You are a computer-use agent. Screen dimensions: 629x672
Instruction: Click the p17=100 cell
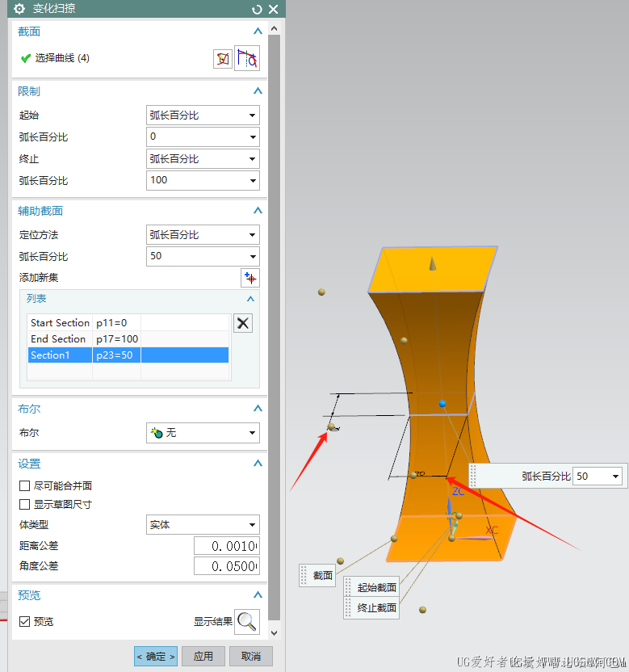(x=116, y=339)
